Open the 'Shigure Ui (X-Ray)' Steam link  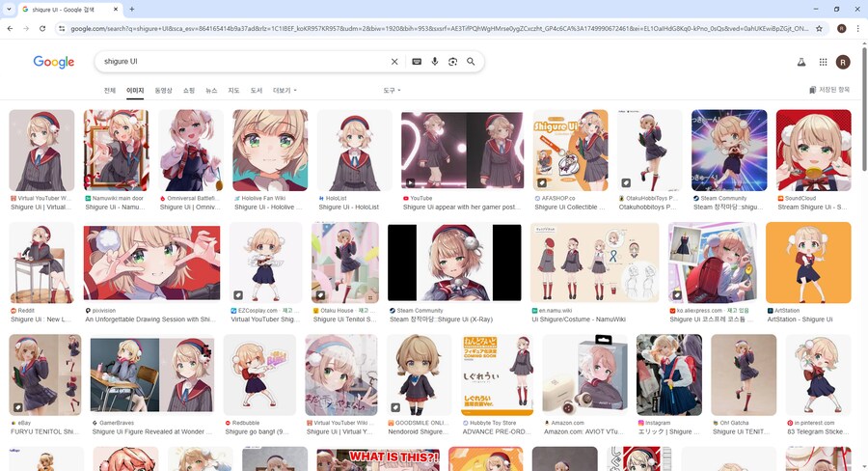click(441, 319)
